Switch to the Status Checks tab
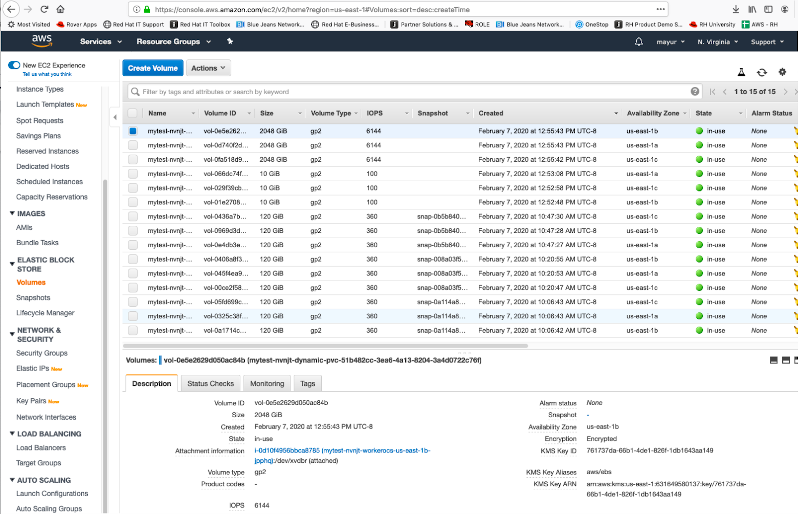Image resolution: width=800 pixels, height=514 pixels. tap(210, 383)
